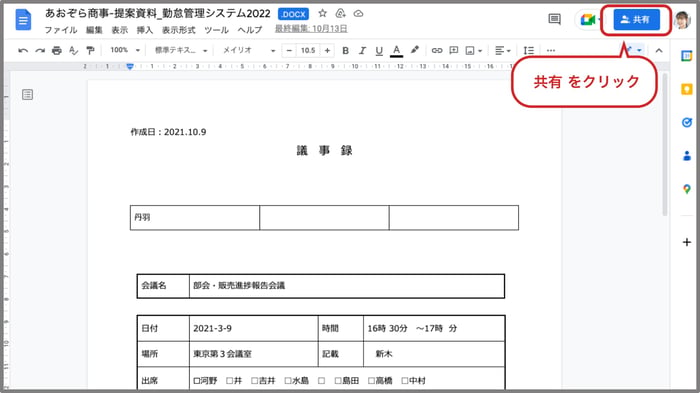Open the 表示 menu
700x393 pixels.
pyautogui.click(x=120, y=30)
